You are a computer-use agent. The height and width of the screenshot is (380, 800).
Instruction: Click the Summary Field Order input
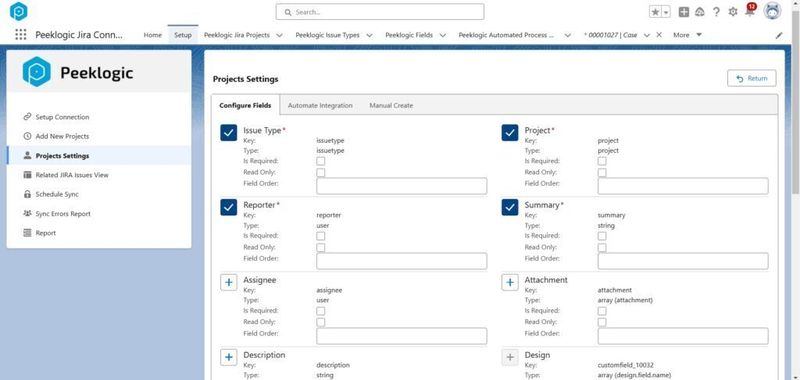point(683,261)
